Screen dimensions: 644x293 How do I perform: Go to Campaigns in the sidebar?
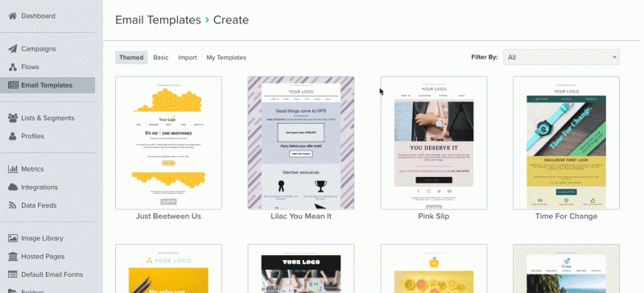pos(39,48)
